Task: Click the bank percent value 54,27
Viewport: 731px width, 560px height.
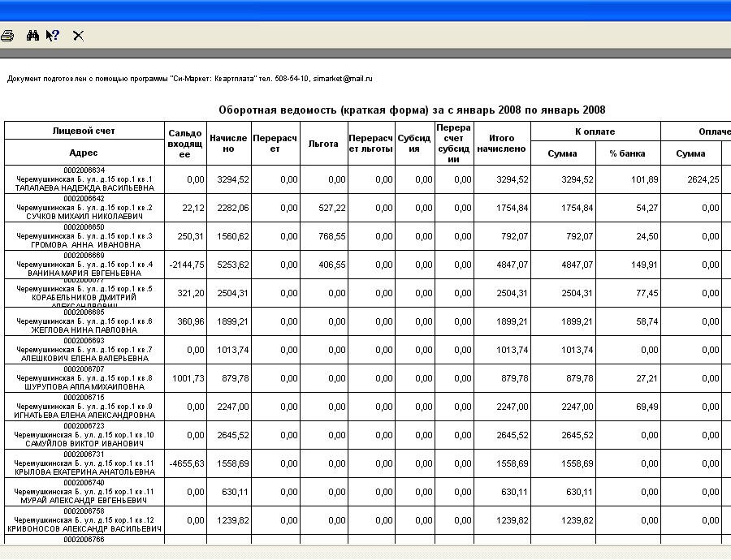Action: point(647,208)
